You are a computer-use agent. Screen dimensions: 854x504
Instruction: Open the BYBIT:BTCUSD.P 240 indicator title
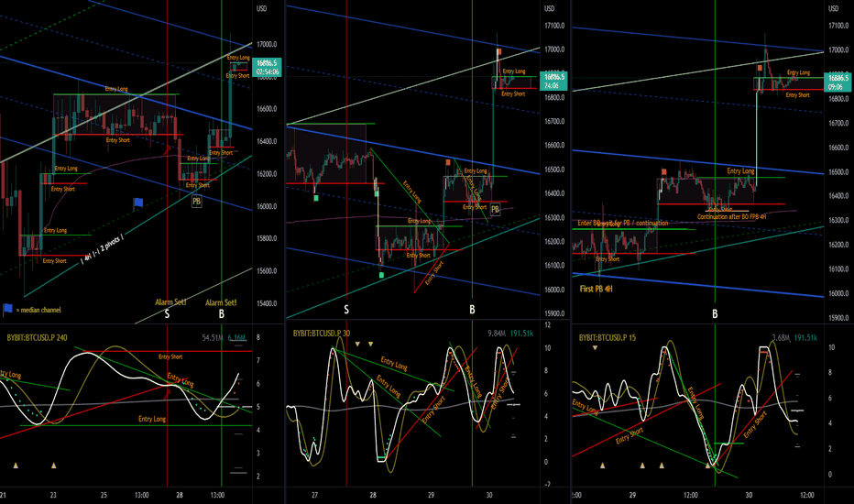(37, 338)
